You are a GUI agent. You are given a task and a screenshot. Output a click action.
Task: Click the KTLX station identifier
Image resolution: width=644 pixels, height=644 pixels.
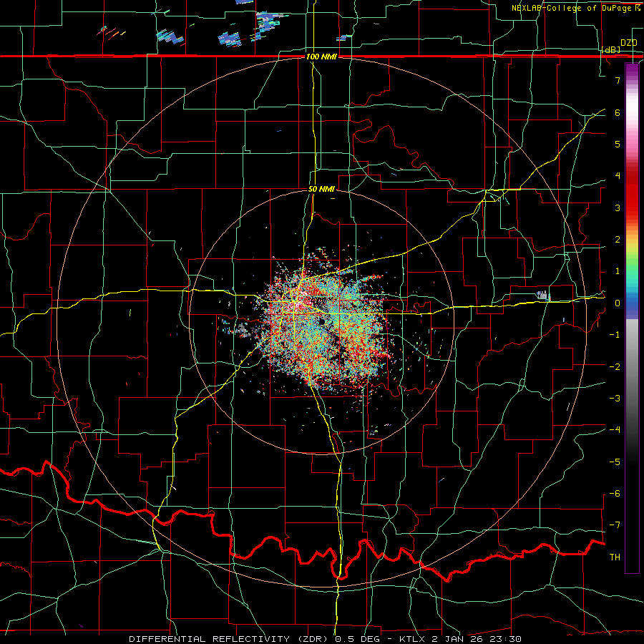(411, 639)
